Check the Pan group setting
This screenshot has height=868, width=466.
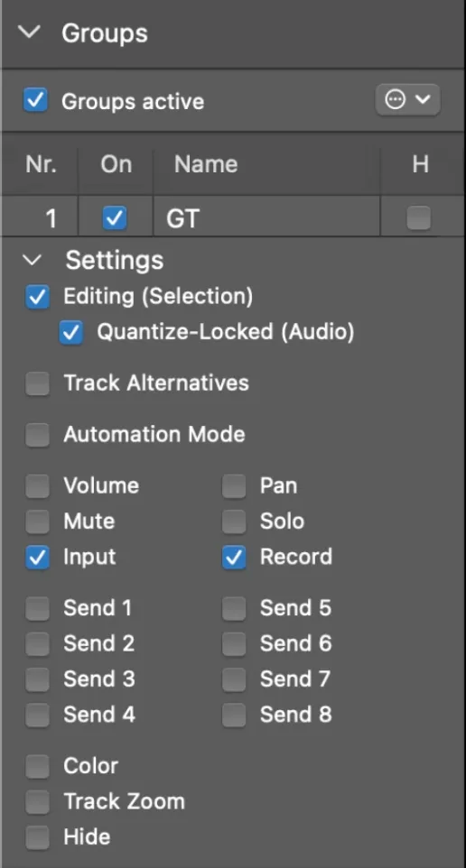234,486
